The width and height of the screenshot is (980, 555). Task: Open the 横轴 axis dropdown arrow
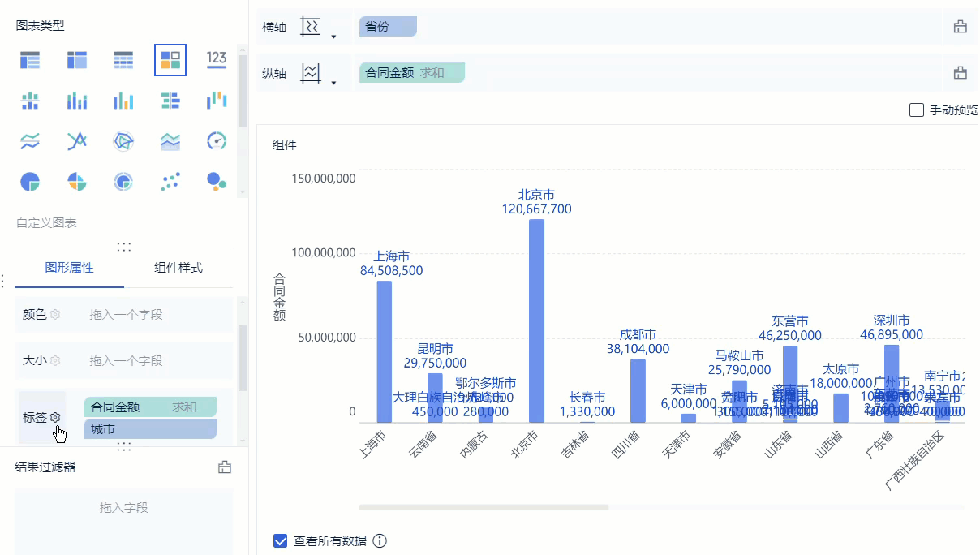pos(333,36)
